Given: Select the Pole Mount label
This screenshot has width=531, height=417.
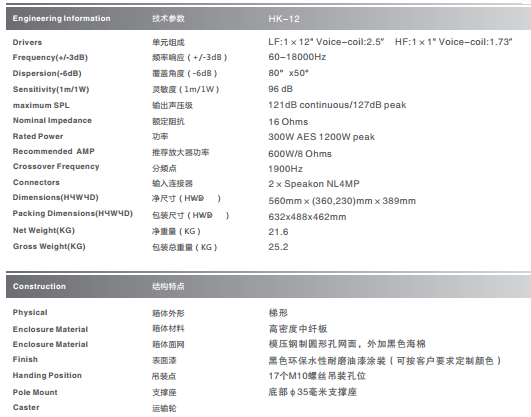Looking at the screenshot, I should coord(35,392).
